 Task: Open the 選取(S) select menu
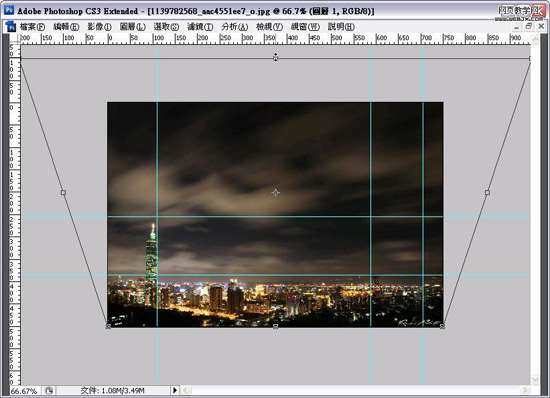166,27
